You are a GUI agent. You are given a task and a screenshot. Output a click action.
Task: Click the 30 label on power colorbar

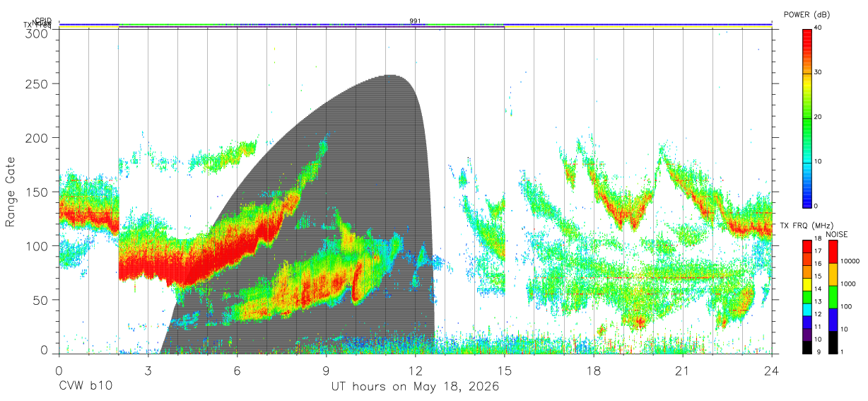pyautogui.click(x=818, y=72)
